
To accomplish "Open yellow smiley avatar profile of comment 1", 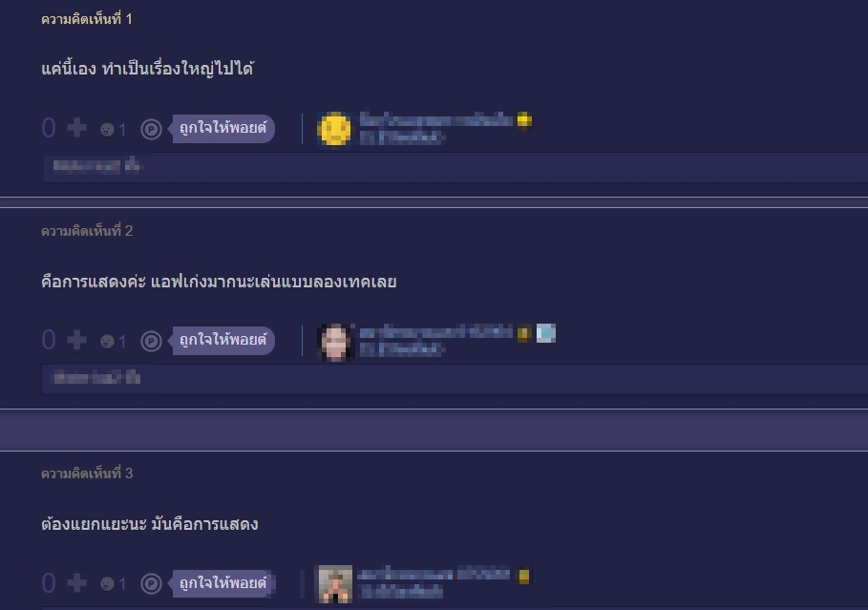I will point(334,129).
